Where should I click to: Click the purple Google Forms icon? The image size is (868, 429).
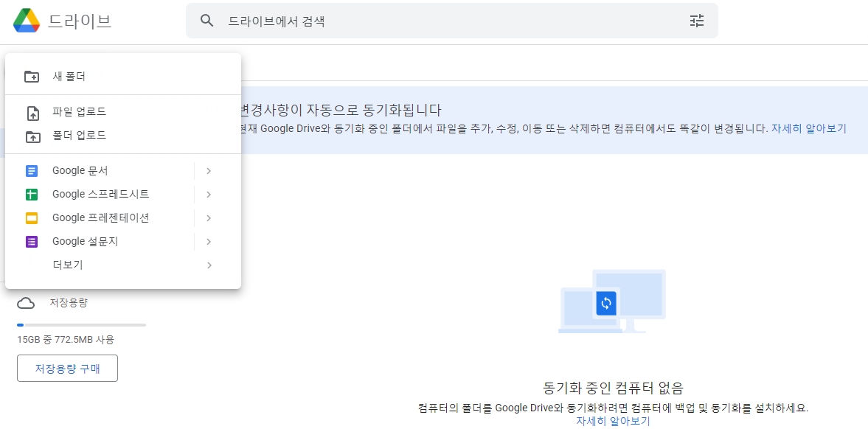coord(32,241)
